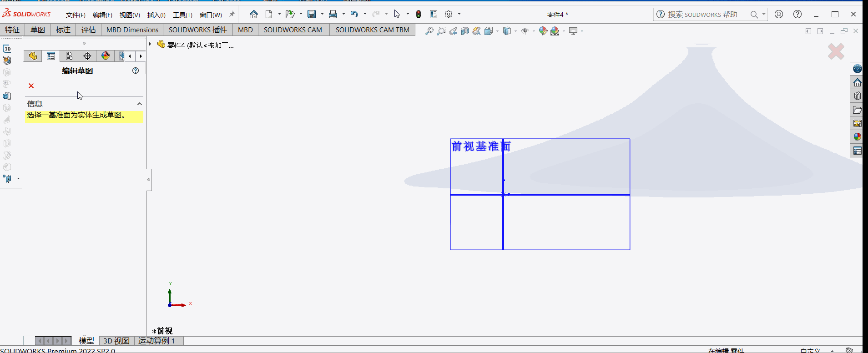The height and width of the screenshot is (353, 868).
Task: Open dropdown arrow next to Save
Action: (x=322, y=14)
